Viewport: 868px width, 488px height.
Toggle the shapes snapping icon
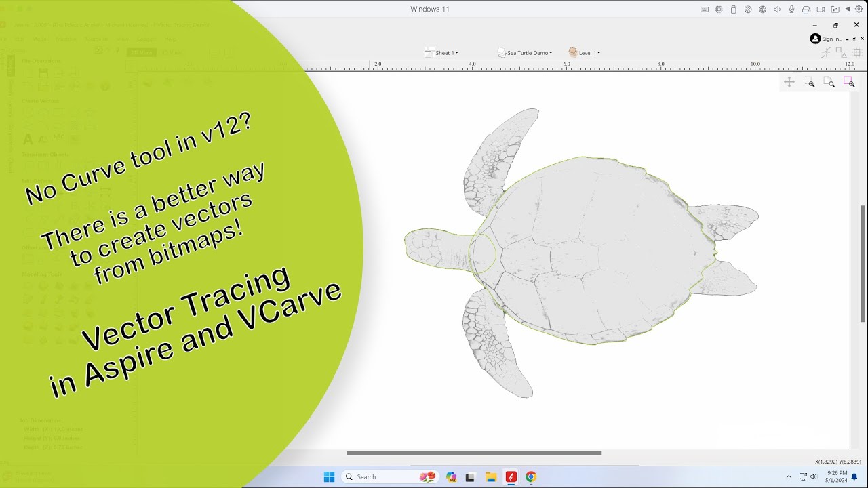point(841,52)
